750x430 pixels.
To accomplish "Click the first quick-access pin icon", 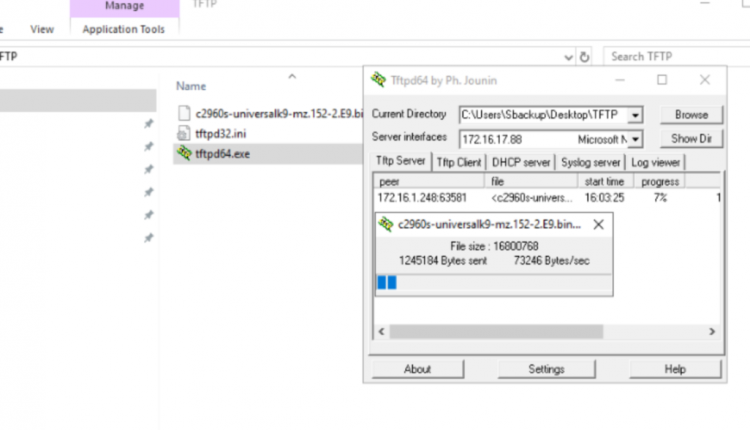I will pos(149,124).
